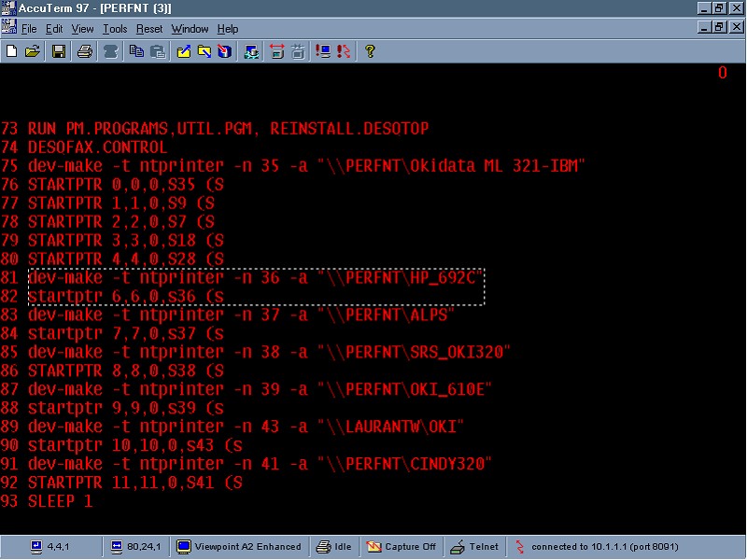Click line 74 'DESQFAX.CONTROL' text
Viewport: 747px width, 560px height.
point(97,147)
